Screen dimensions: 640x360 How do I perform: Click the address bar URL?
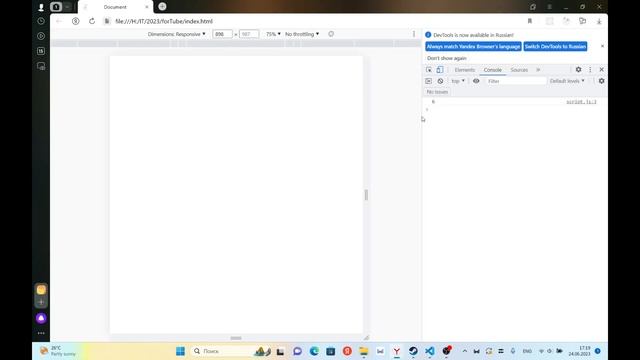click(x=164, y=21)
